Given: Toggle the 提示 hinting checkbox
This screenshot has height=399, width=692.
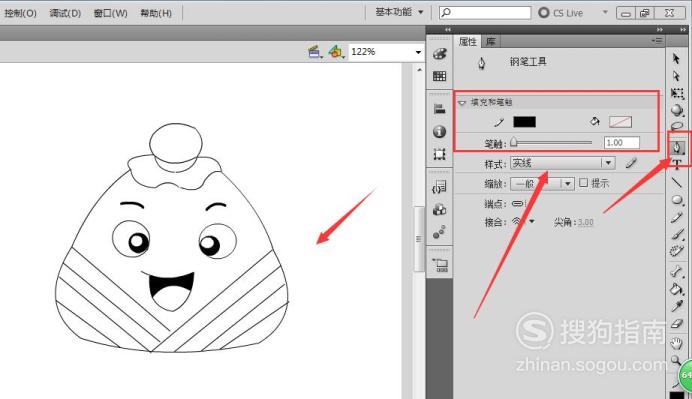Looking at the screenshot, I should coord(583,182).
